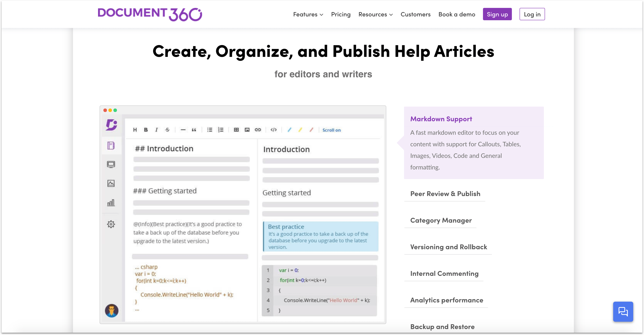Insert image icon in editor toolbar
Screen dimensions: 644x335
point(247,130)
